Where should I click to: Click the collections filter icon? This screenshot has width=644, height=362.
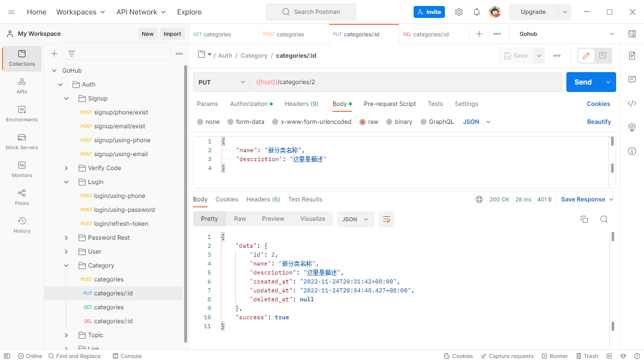(x=72, y=54)
